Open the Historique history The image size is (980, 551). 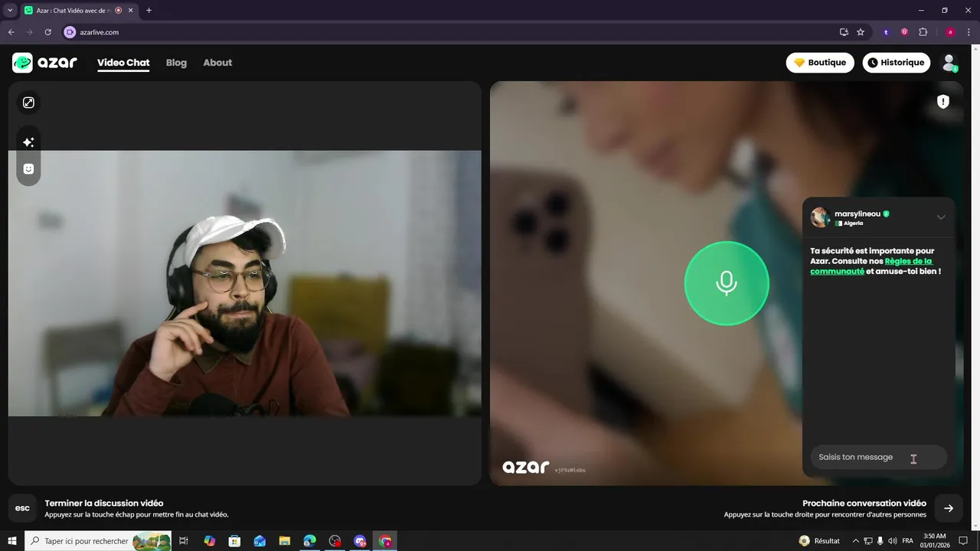coord(896,63)
